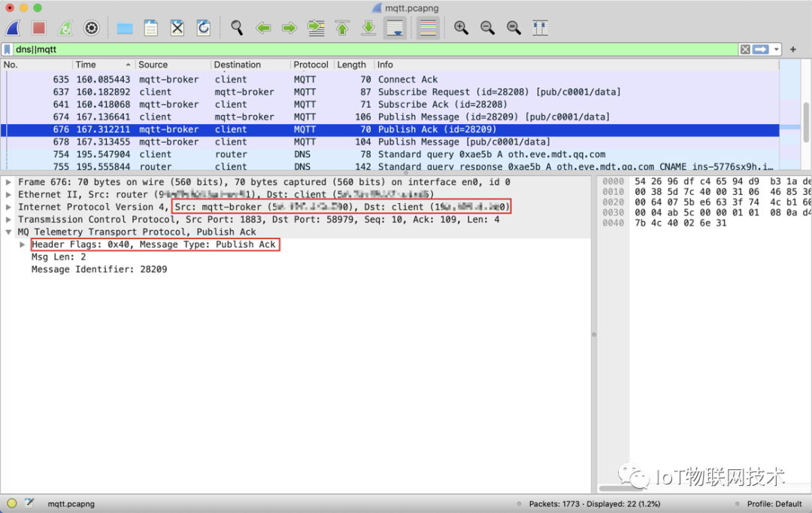Viewport: 812px width, 513px height.
Task: Open capture options gear icon
Action: pyautogui.click(x=92, y=29)
